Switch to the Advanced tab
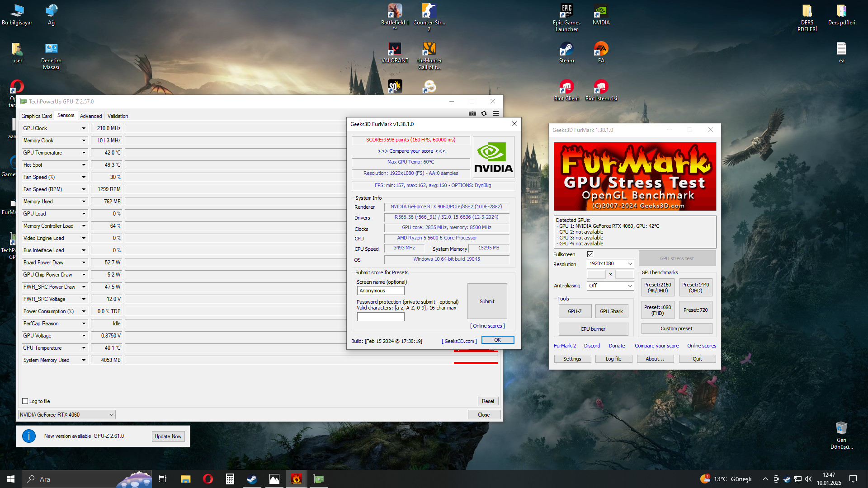The height and width of the screenshot is (488, 868). click(x=91, y=116)
